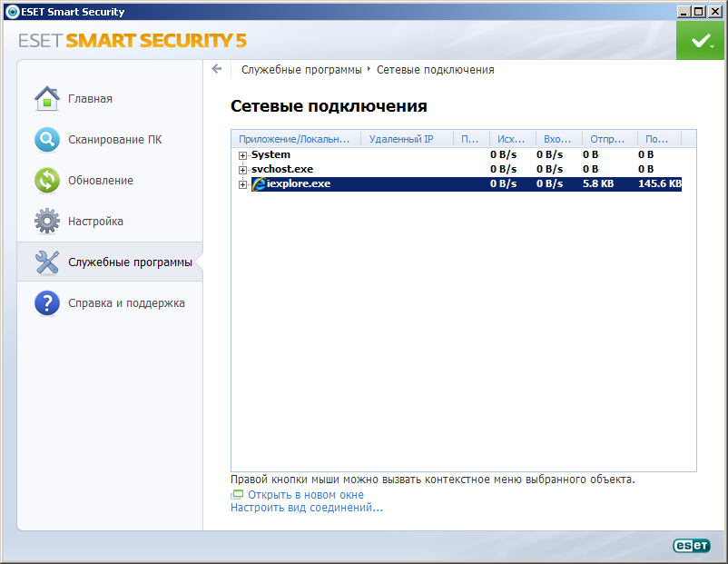Click the Обновление green arrows icon
The height and width of the screenshot is (564, 728).
[x=47, y=180]
